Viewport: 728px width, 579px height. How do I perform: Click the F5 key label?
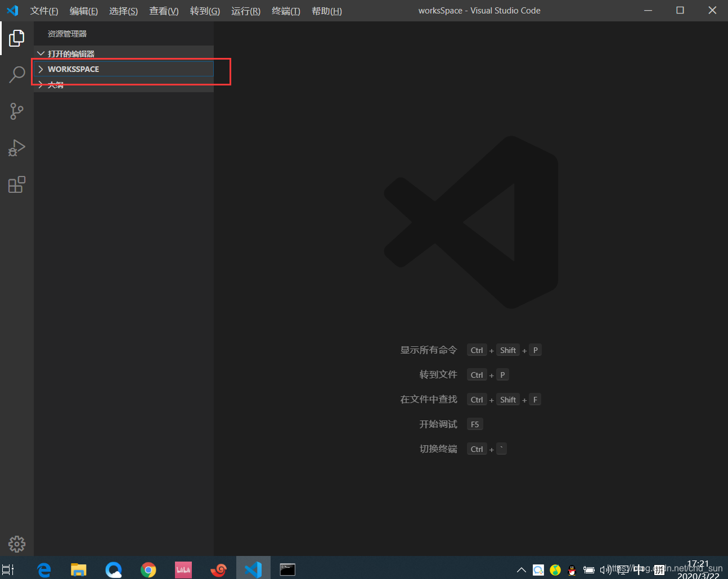tap(475, 424)
